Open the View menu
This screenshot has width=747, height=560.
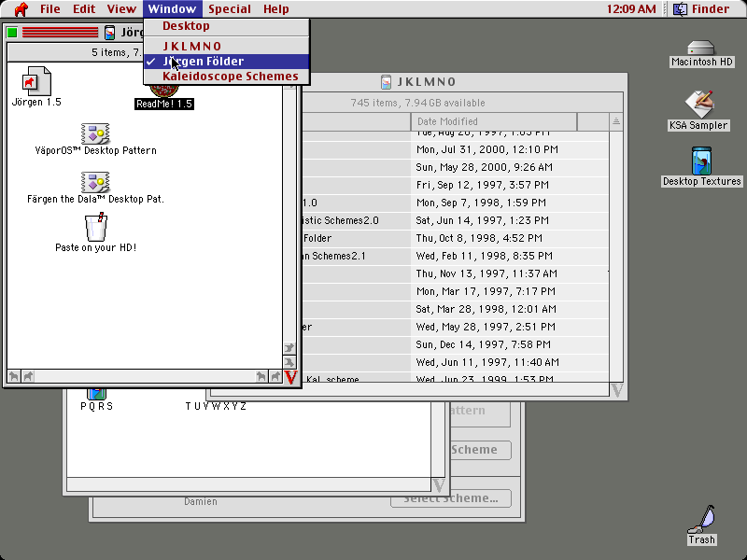point(121,9)
